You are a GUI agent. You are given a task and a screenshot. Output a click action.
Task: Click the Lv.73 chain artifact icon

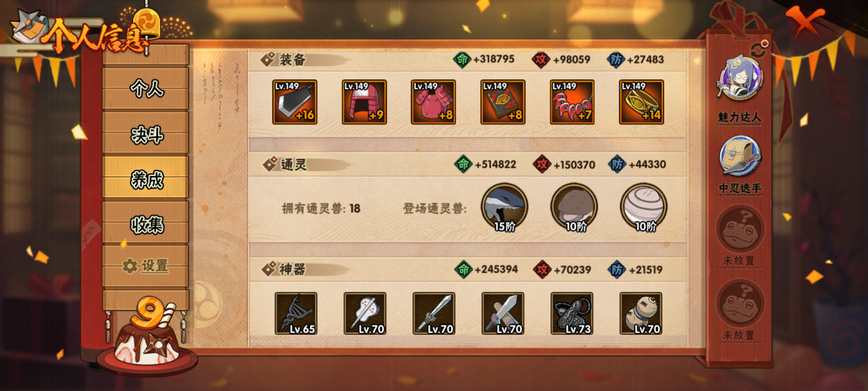tap(572, 314)
